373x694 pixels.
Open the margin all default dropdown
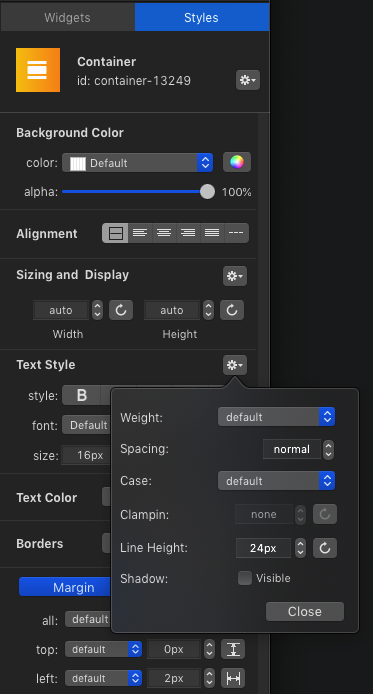click(x=88, y=619)
